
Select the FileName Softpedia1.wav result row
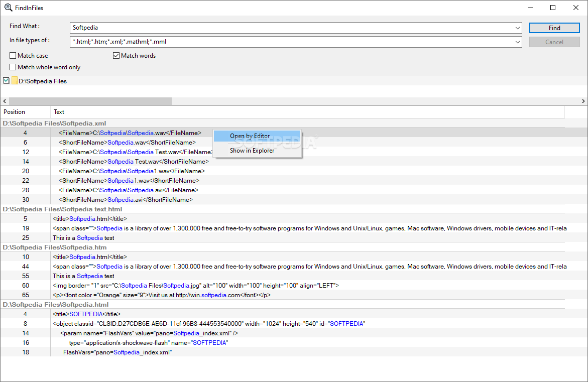pos(294,171)
